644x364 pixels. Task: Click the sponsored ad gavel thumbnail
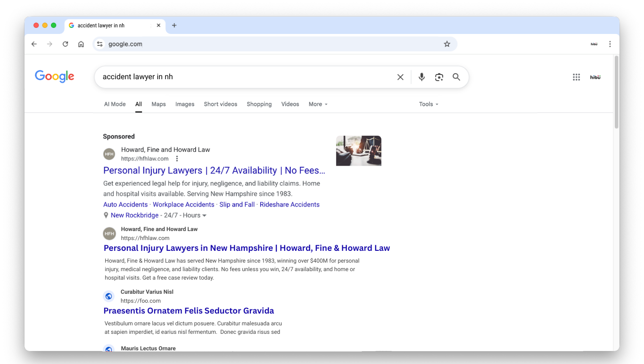[x=358, y=151]
